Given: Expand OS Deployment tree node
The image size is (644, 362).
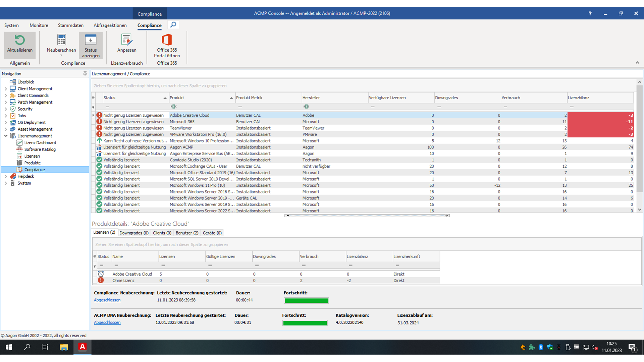Looking at the screenshot, I should pyautogui.click(x=6, y=122).
